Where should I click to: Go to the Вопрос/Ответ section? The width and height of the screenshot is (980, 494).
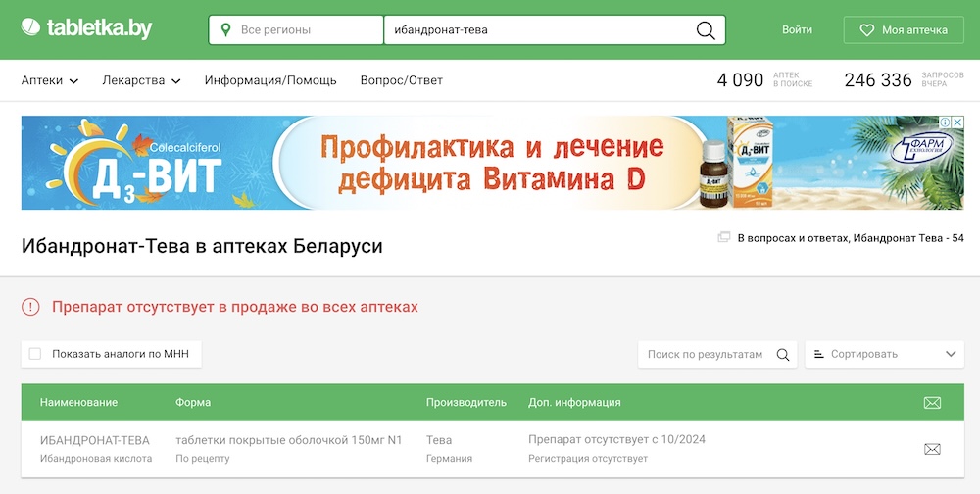[x=401, y=80]
